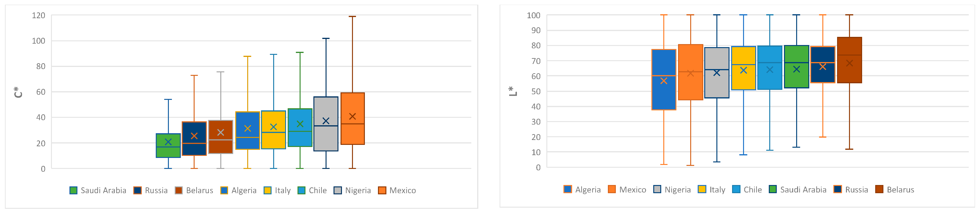980x213 pixels.
Task: Click the C* vertical axis title
Action: (18, 92)
